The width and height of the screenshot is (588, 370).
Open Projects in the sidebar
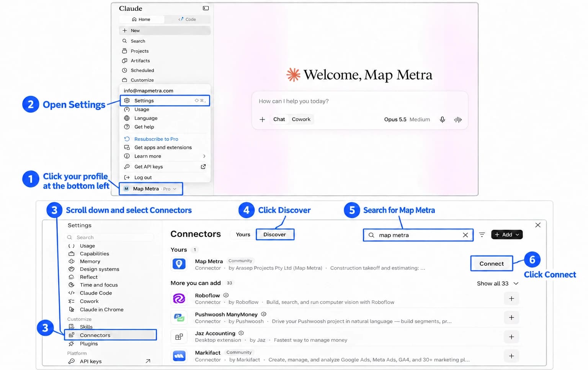(165, 51)
